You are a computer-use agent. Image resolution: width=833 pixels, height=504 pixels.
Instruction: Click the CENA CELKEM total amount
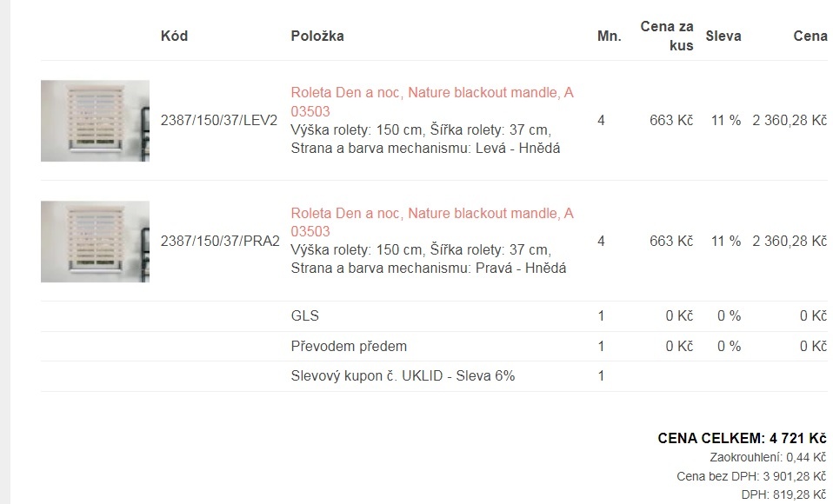click(742, 438)
